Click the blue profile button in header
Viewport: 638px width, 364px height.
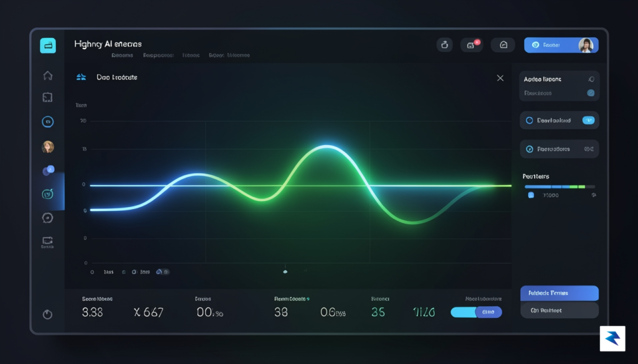point(561,45)
